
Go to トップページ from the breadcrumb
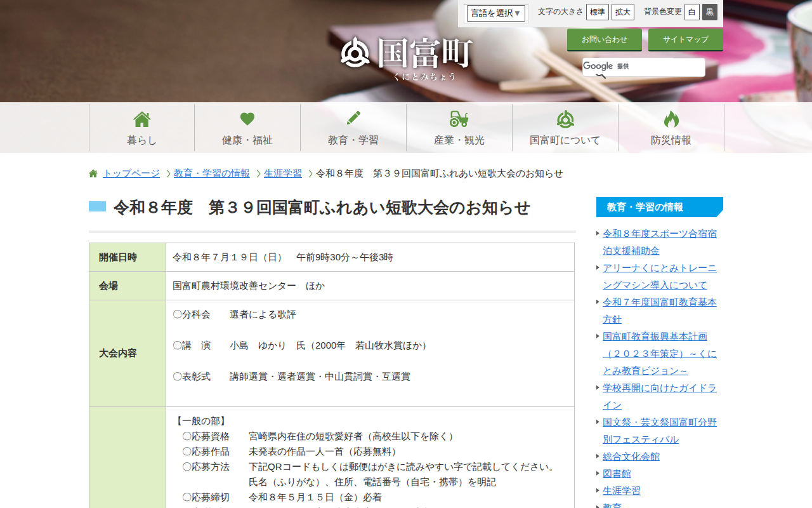pos(131,173)
